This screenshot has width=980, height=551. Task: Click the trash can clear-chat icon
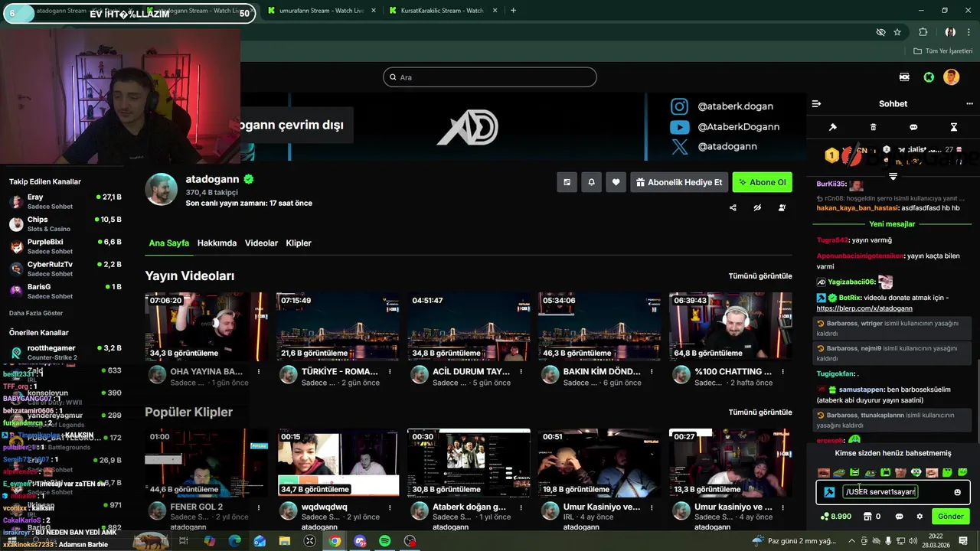click(874, 127)
